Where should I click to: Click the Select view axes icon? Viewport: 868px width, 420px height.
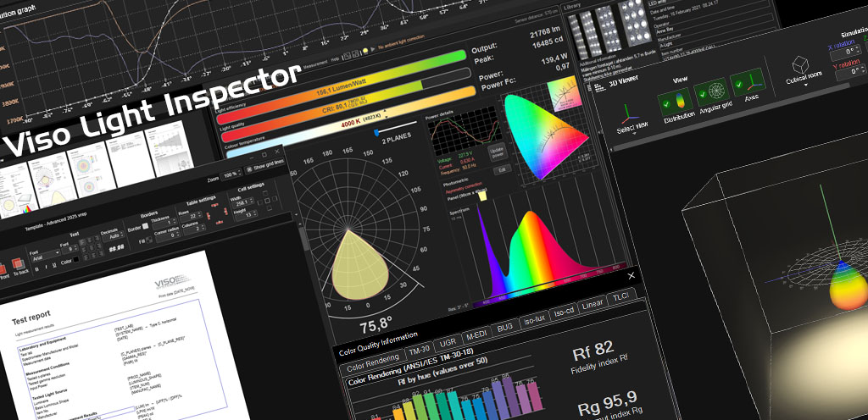tap(630, 113)
